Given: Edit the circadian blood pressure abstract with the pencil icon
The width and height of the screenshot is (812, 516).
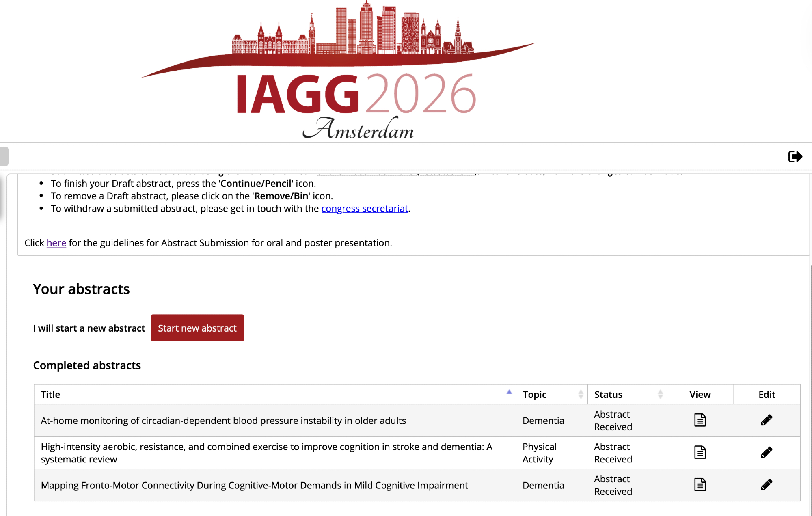Looking at the screenshot, I should pos(766,420).
